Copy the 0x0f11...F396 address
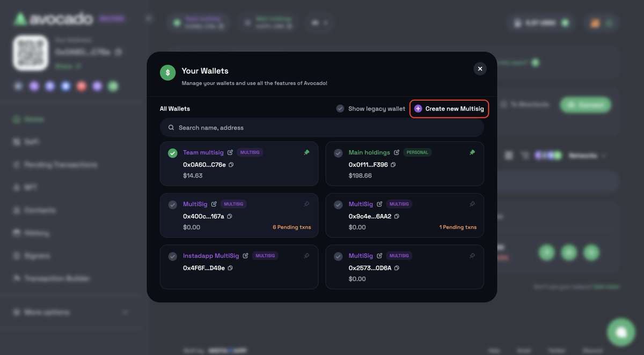This screenshot has width=644, height=355. [393, 165]
